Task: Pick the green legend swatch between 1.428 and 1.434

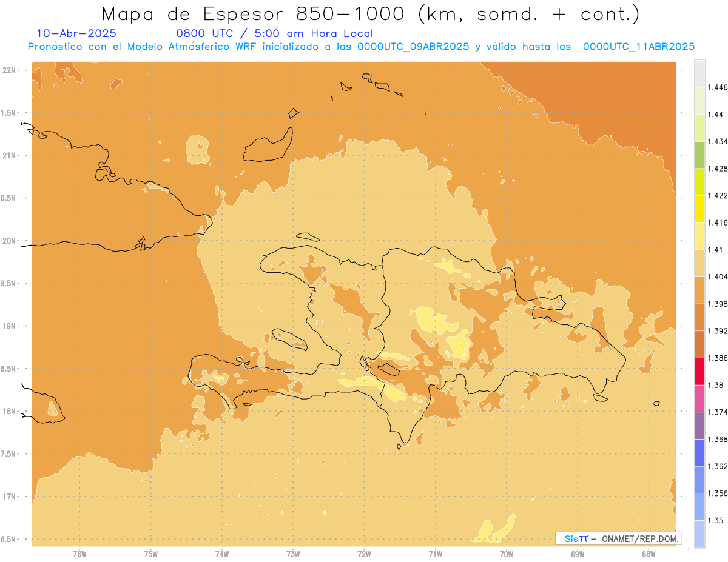Action: click(699, 155)
